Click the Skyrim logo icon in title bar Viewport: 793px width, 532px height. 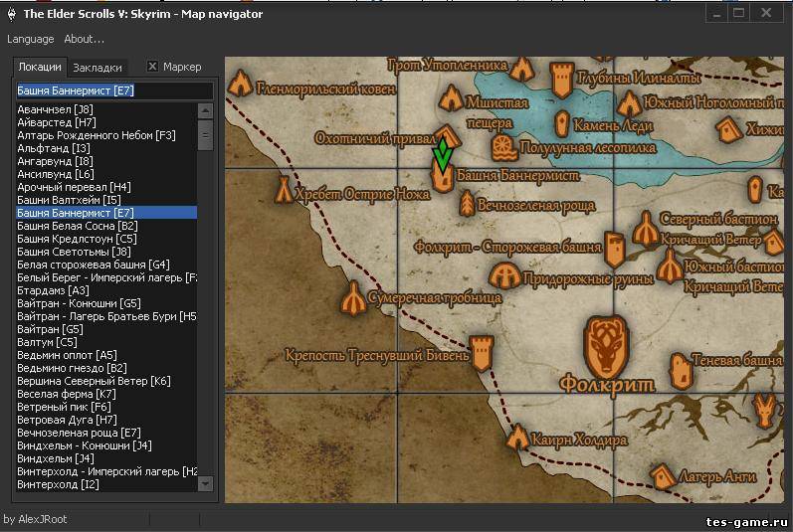coord(12,14)
